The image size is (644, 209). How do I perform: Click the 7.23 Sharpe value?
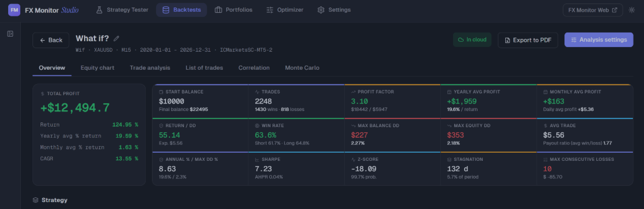263,169
